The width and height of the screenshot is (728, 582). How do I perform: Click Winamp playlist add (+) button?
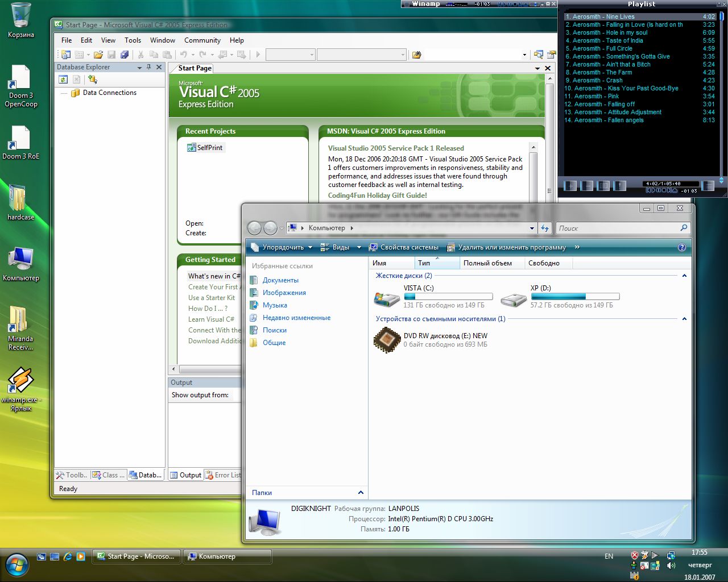coord(570,186)
